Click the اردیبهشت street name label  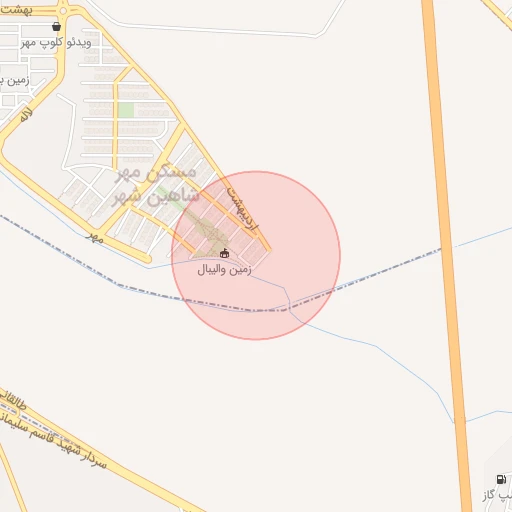tap(243, 209)
